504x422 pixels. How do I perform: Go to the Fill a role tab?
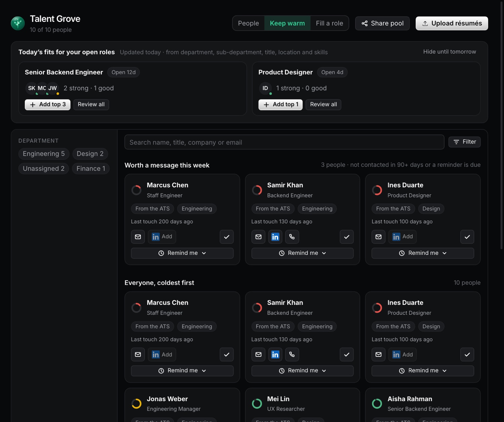(329, 23)
